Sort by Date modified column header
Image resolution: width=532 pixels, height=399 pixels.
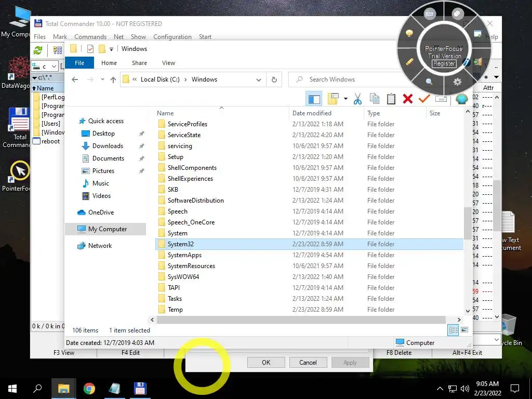pyautogui.click(x=312, y=113)
